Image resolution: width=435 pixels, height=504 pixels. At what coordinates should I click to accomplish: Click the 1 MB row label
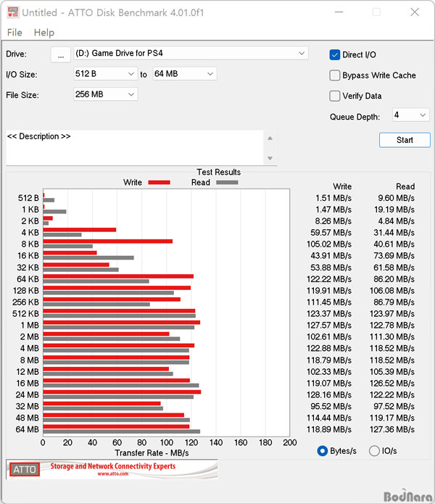point(30,326)
